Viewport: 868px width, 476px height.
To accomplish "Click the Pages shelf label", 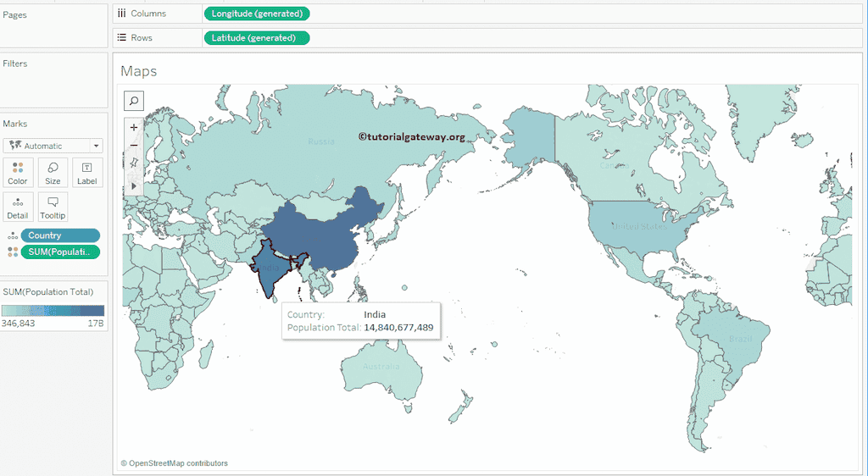I will [14, 15].
